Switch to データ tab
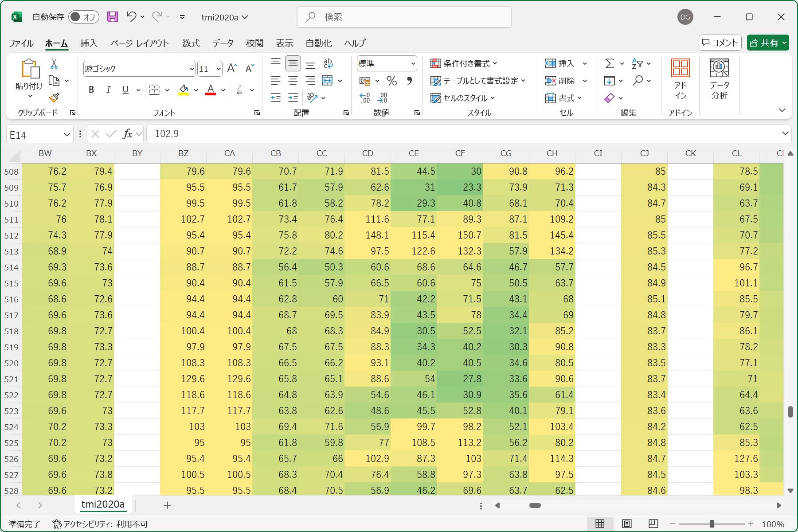The height and width of the screenshot is (532, 798). 223,43
